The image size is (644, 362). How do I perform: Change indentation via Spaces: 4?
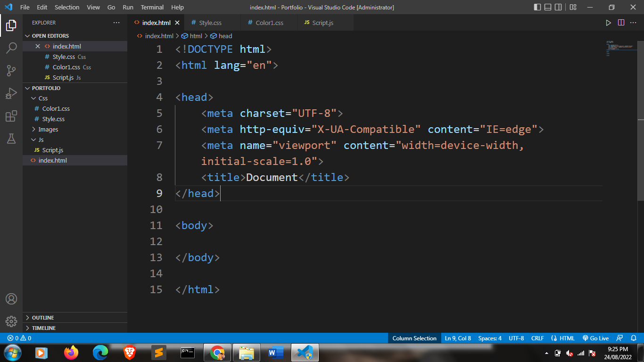490,338
